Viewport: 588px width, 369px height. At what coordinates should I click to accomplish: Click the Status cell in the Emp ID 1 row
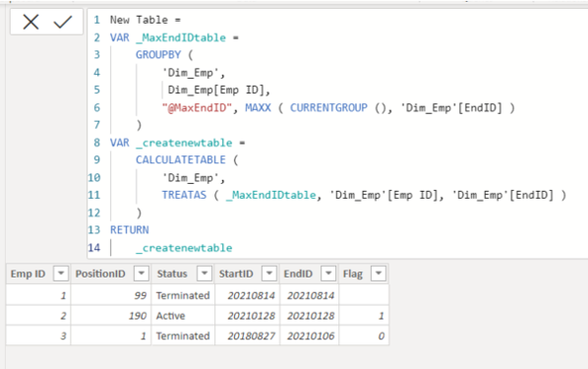pos(183,295)
